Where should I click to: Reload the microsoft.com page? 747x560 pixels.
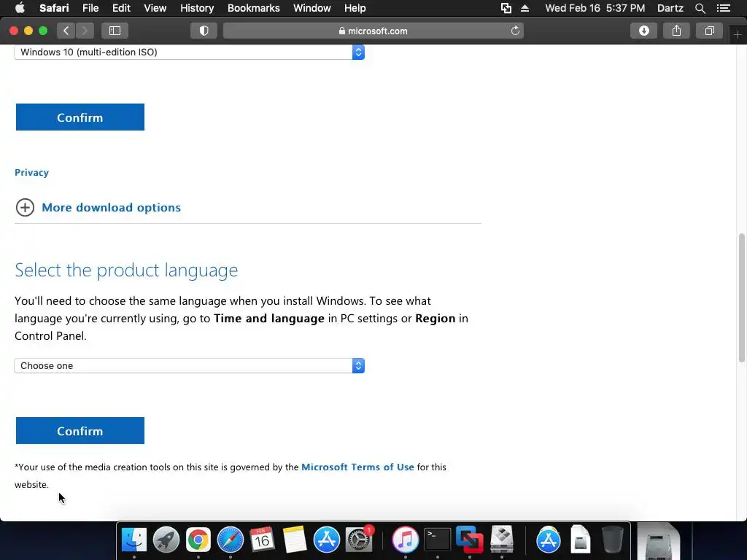point(515,31)
